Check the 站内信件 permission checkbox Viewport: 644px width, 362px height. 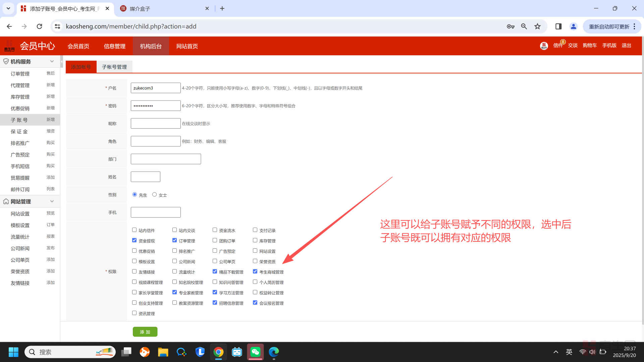(x=135, y=230)
